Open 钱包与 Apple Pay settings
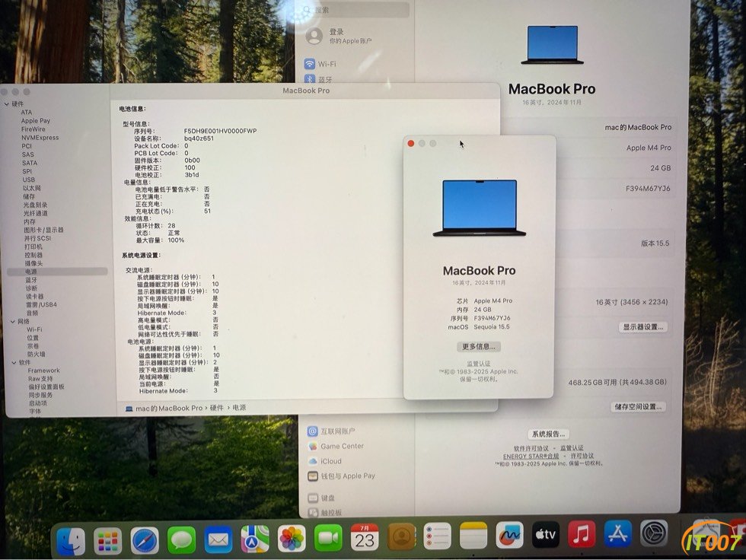The width and height of the screenshot is (746, 560). coord(342,476)
